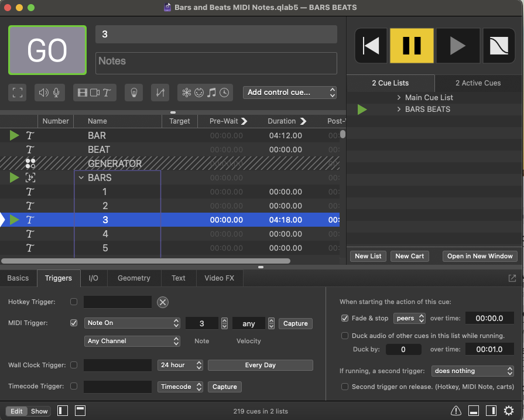Uncheck the Fade & stop checkbox
This screenshot has width=524, height=420.
(x=345, y=319)
